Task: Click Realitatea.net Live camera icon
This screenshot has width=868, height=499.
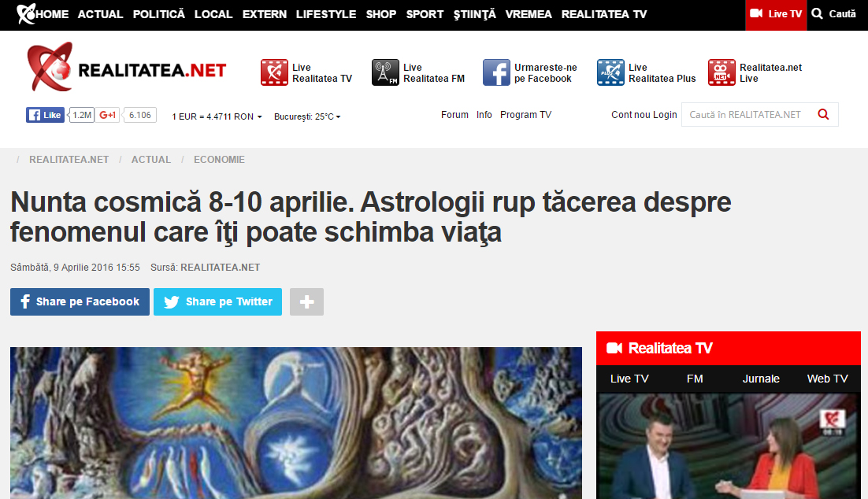Action: [721, 72]
